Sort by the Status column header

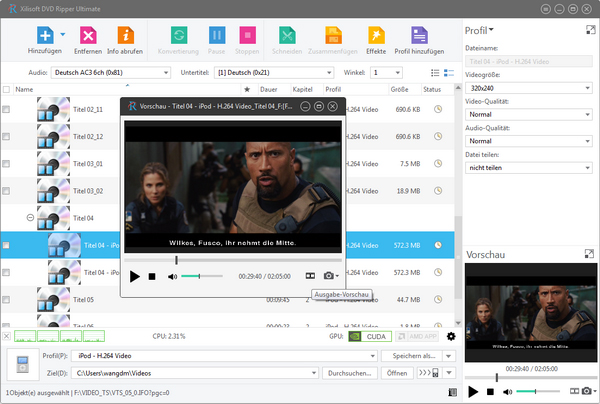tap(437, 90)
